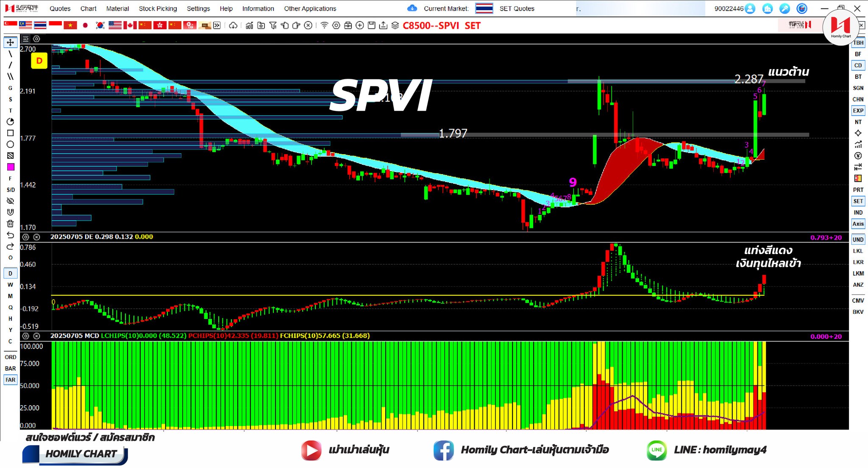Toggle the EXP indicator button
The height and width of the screenshot is (468, 868).
click(x=858, y=111)
